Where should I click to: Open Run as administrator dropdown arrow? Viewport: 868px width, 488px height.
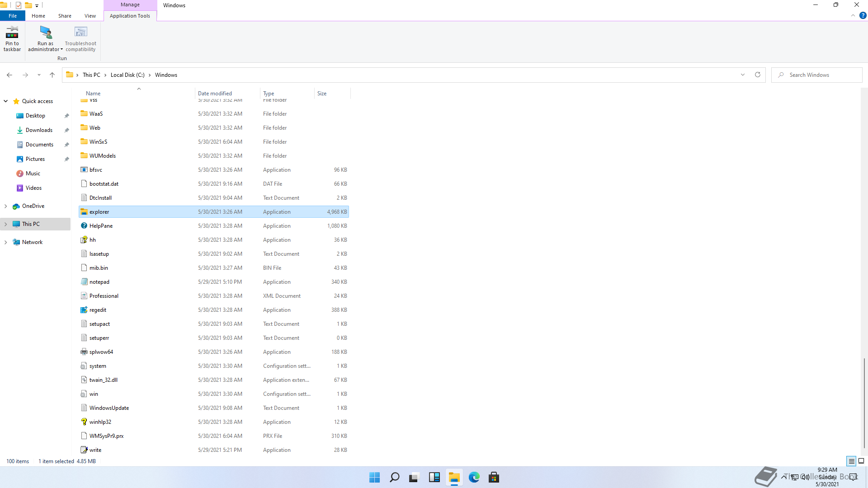click(61, 50)
